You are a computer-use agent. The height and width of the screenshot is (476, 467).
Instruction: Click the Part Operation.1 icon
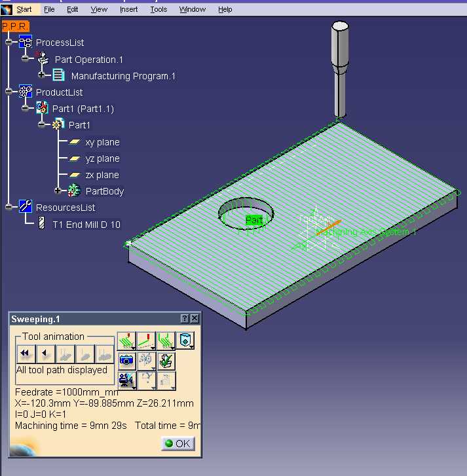43,58
